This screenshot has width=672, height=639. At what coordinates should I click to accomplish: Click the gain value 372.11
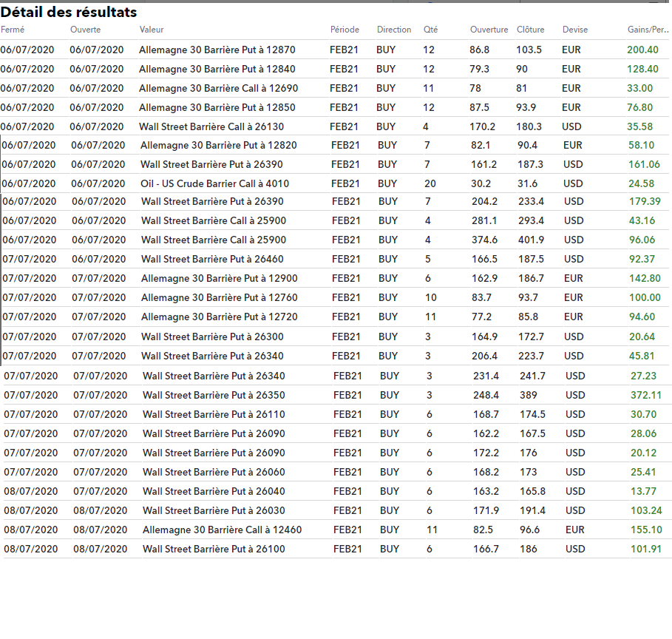[x=646, y=396]
